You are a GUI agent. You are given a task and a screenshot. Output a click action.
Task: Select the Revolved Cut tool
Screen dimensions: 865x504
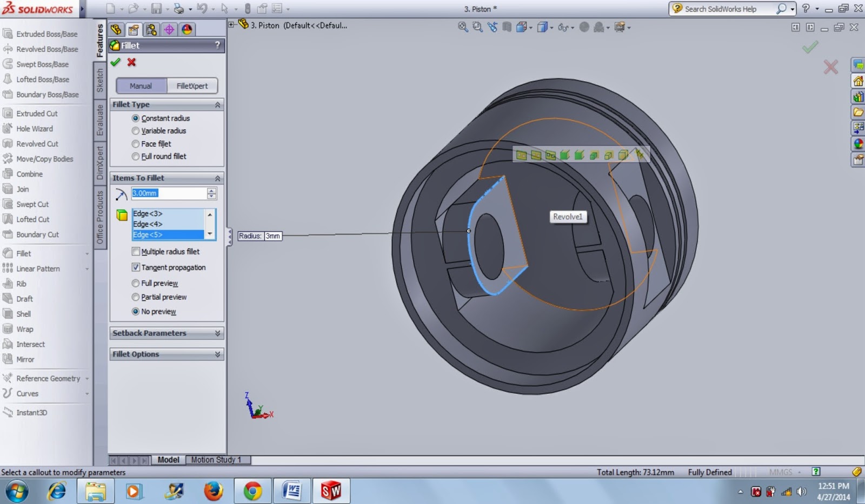(37, 144)
